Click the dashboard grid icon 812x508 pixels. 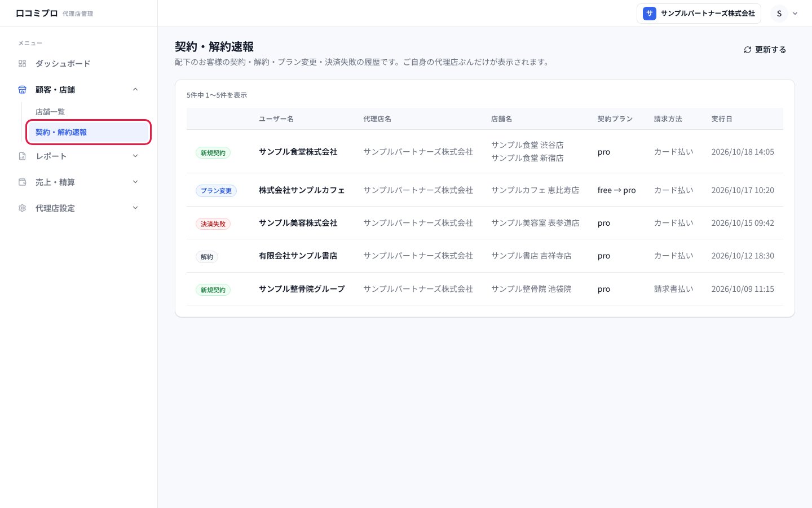tap(23, 64)
